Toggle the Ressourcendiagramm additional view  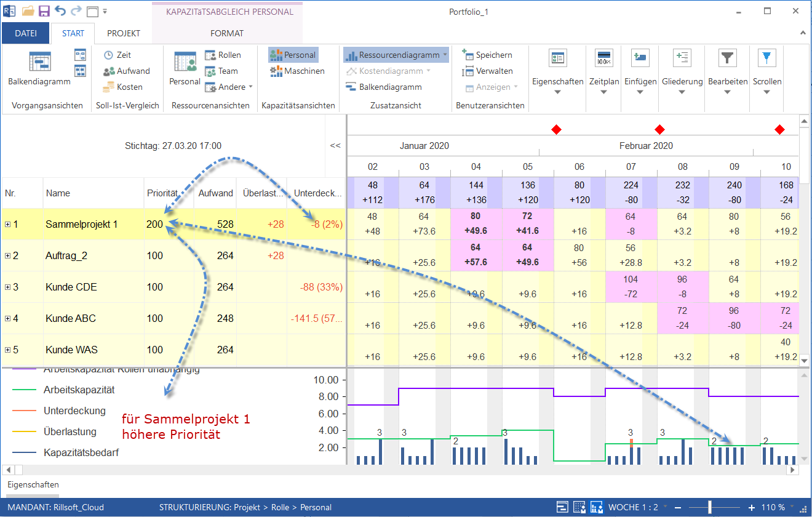pos(396,55)
